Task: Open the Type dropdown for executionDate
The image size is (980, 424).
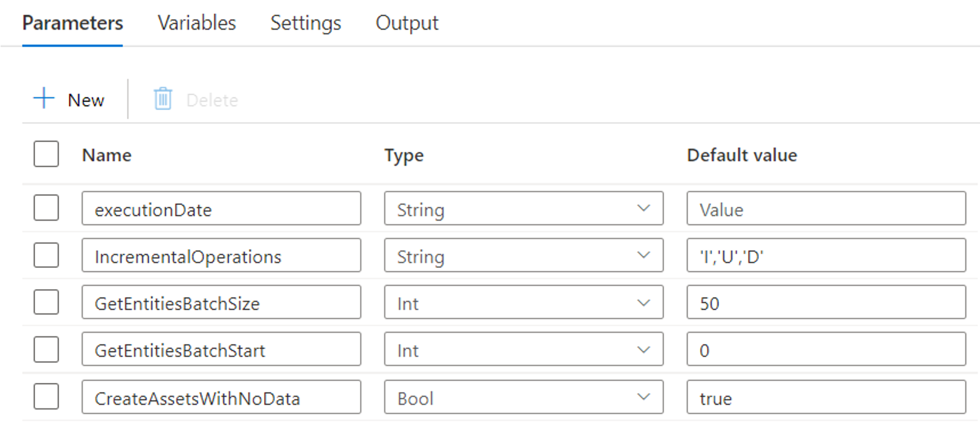Action: pos(523,209)
